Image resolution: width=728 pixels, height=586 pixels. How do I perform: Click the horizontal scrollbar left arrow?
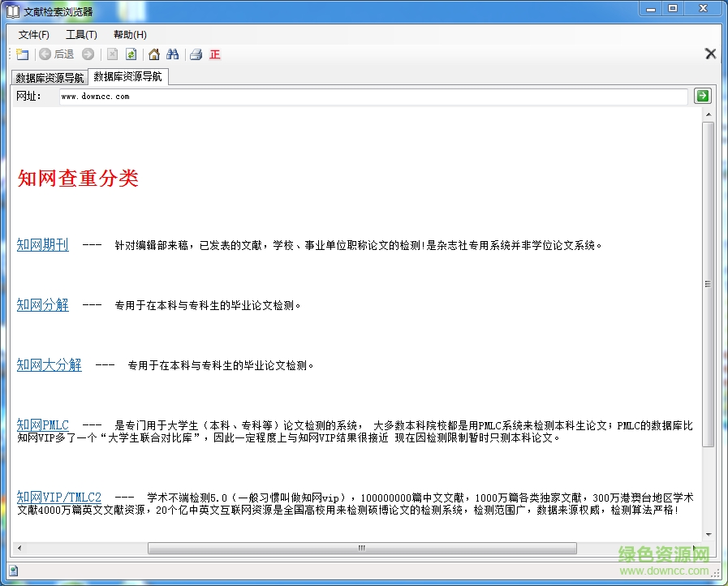(19, 548)
